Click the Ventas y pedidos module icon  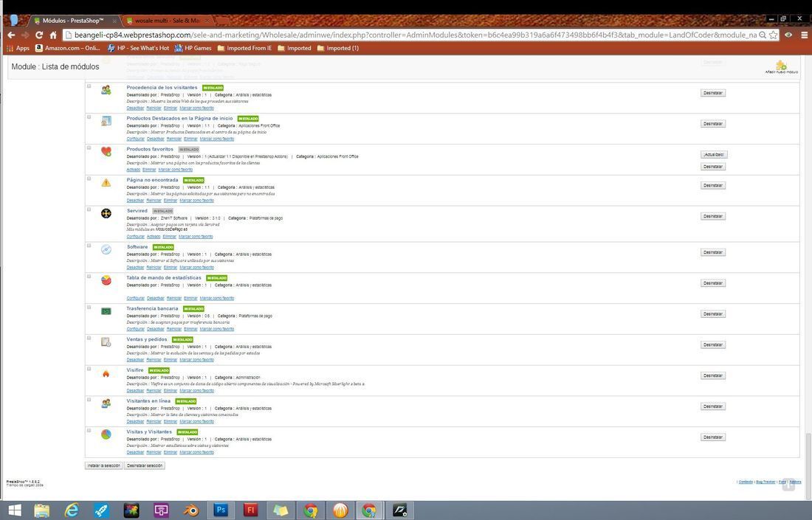point(106,342)
